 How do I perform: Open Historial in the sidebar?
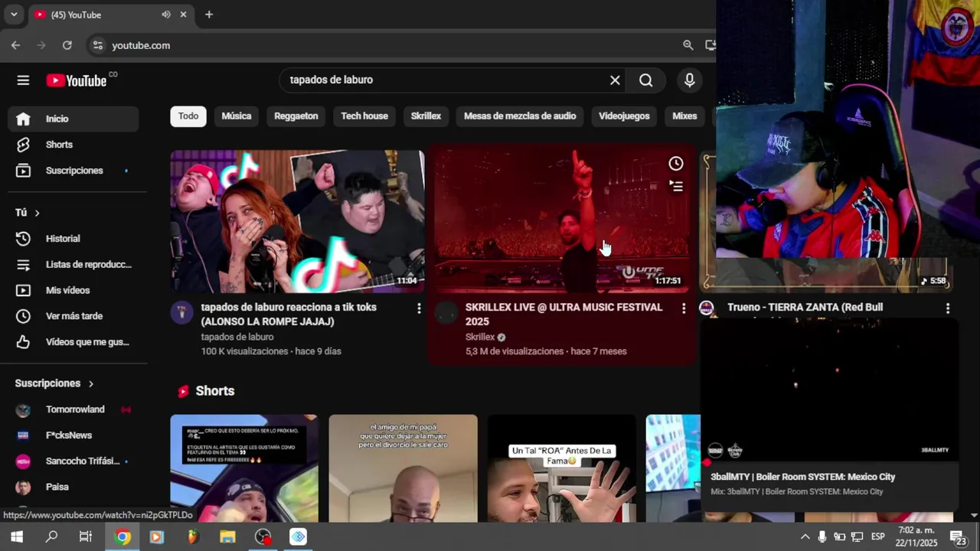pyautogui.click(x=73, y=239)
